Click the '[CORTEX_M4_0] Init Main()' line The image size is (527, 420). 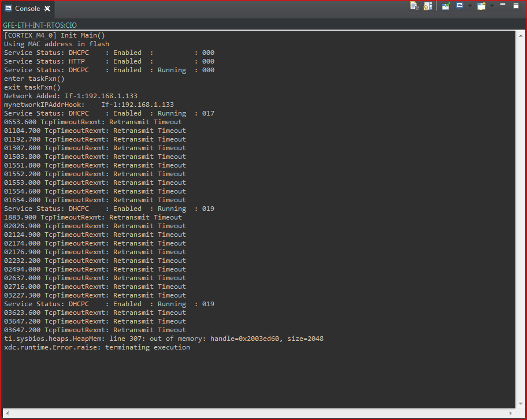tap(54, 35)
